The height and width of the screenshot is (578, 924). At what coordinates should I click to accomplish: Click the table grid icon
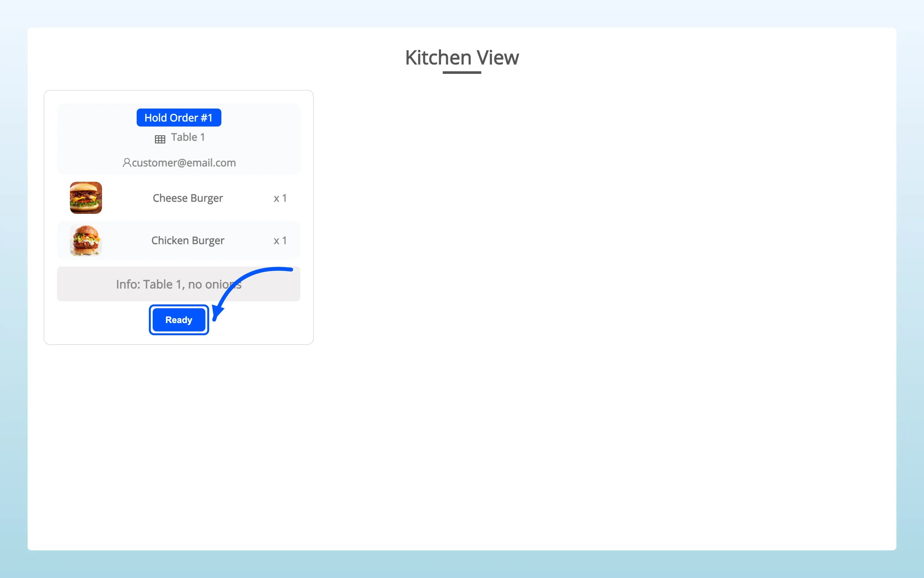(160, 139)
